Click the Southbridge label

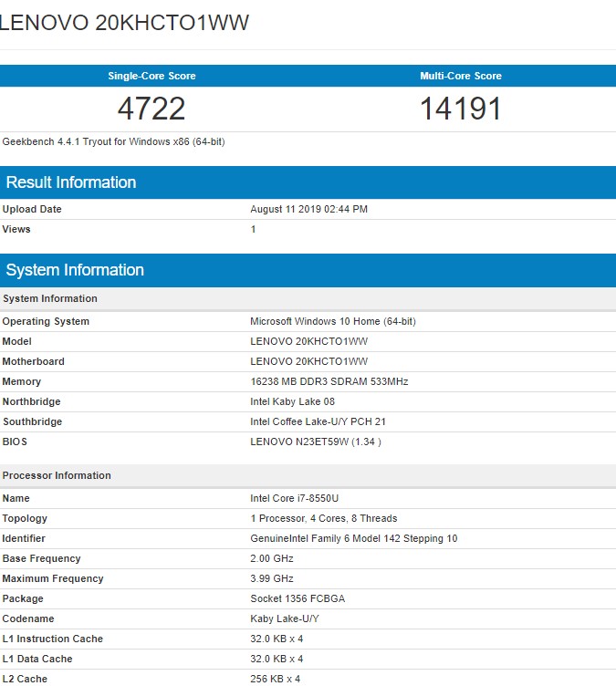click(33, 421)
